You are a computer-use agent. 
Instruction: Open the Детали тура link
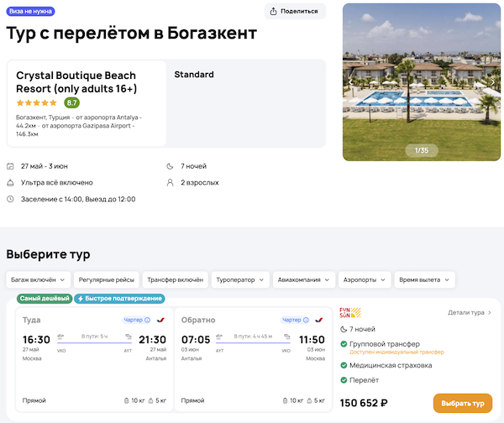point(470,313)
